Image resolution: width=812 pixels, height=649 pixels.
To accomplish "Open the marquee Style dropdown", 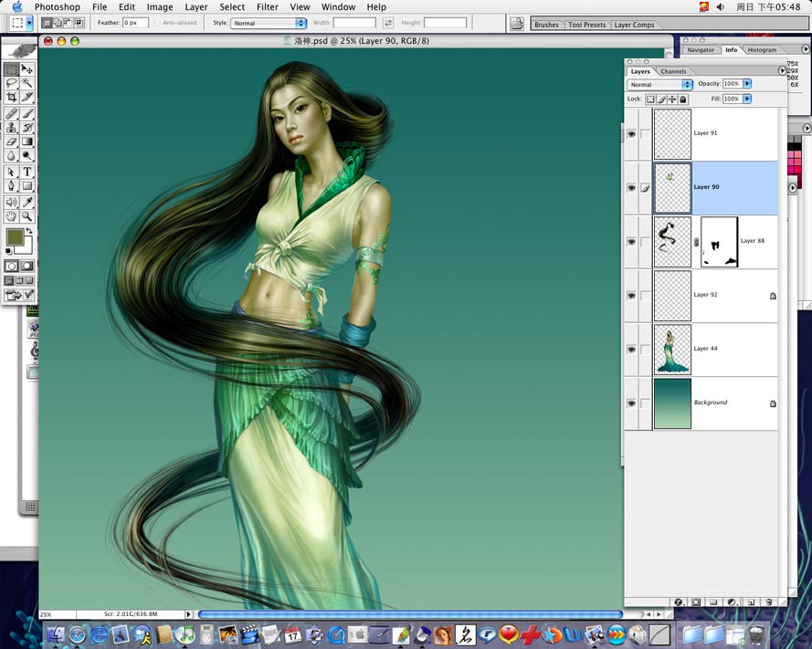I will [x=269, y=23].
